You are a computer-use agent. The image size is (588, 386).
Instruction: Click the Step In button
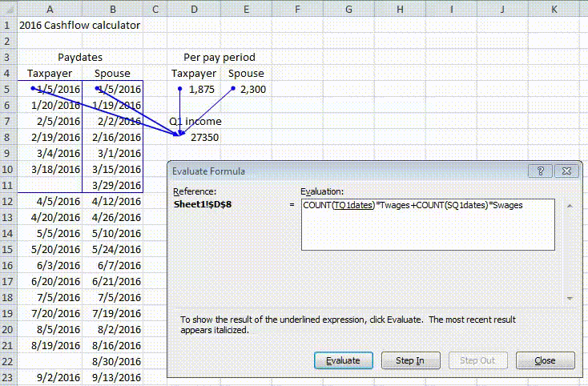pyautogui.click(x=410, y=360)
